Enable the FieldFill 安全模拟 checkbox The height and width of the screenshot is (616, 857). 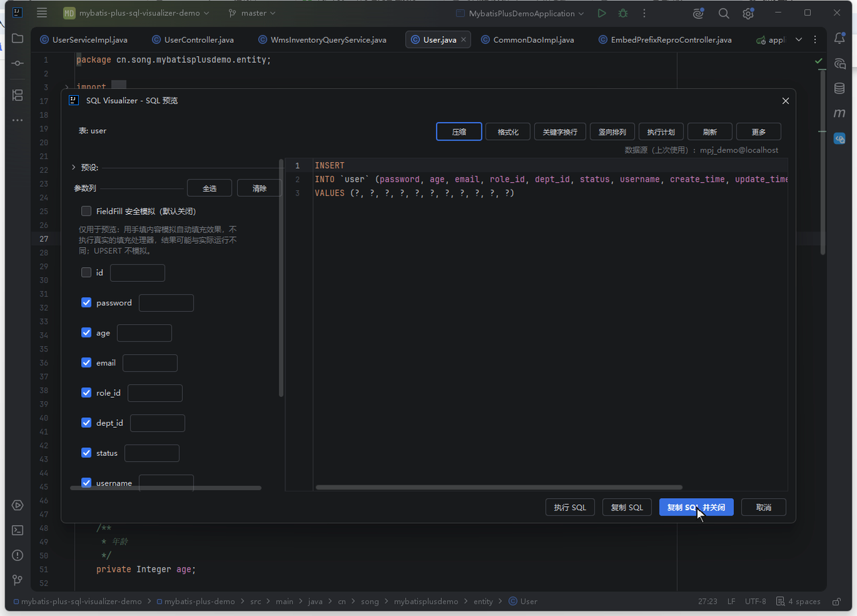pos(86,211)
